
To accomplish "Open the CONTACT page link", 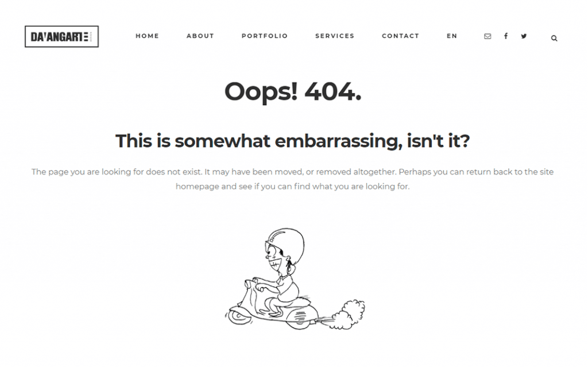I will 400,36.
